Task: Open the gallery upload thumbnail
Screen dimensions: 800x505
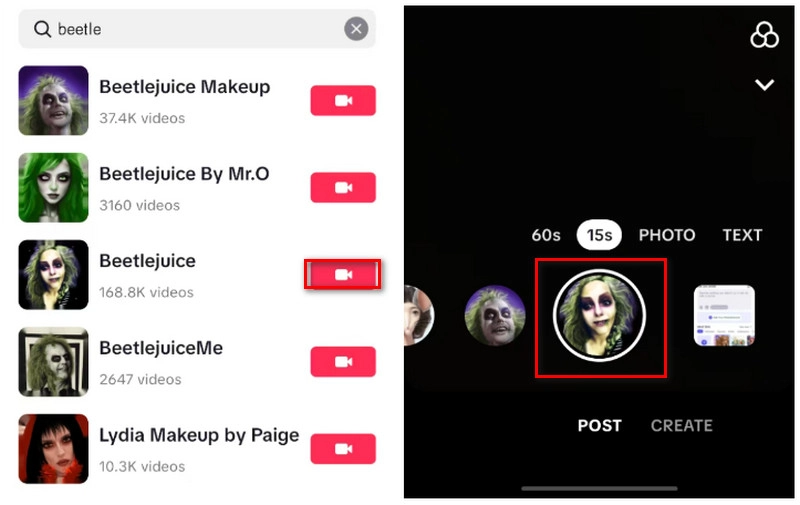Action: pos(724,316)
